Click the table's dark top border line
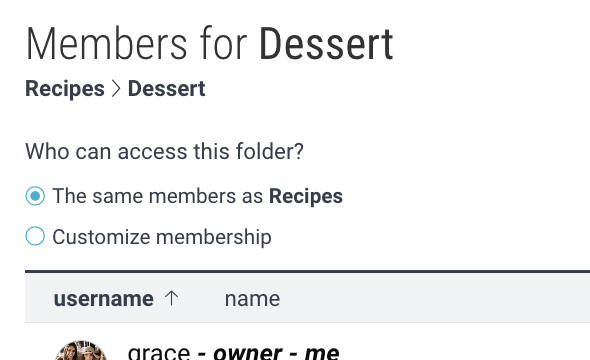 307,271
